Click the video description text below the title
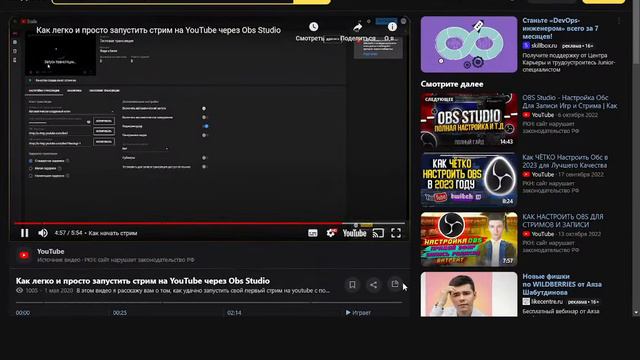This screenshot has height=360, width=640. (x=203, y=291)
